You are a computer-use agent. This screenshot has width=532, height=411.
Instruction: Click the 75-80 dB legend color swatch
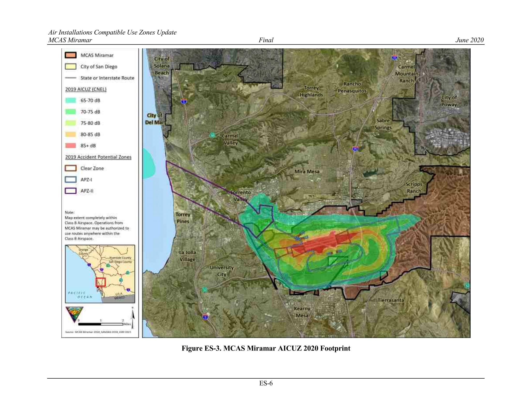[70, 123]
